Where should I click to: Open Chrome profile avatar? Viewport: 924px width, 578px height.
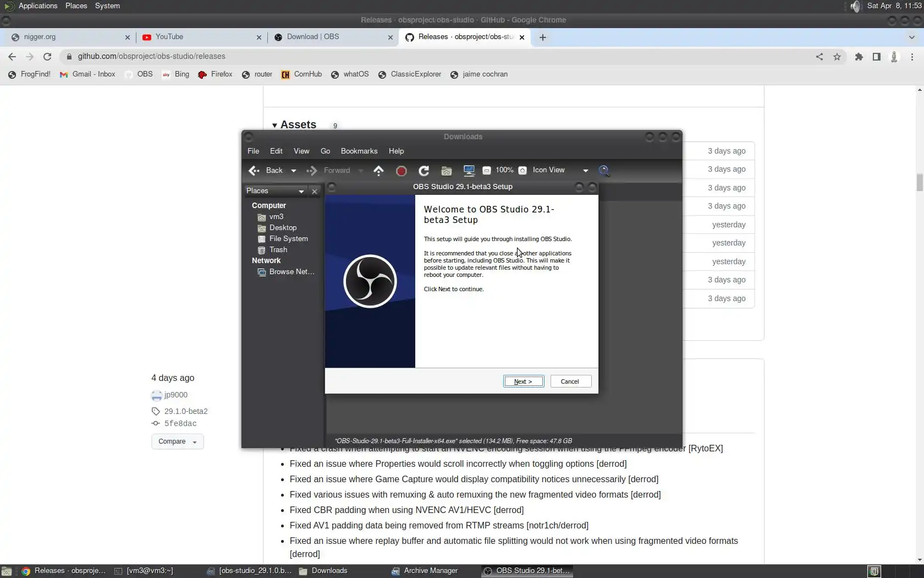pos(894,57)
